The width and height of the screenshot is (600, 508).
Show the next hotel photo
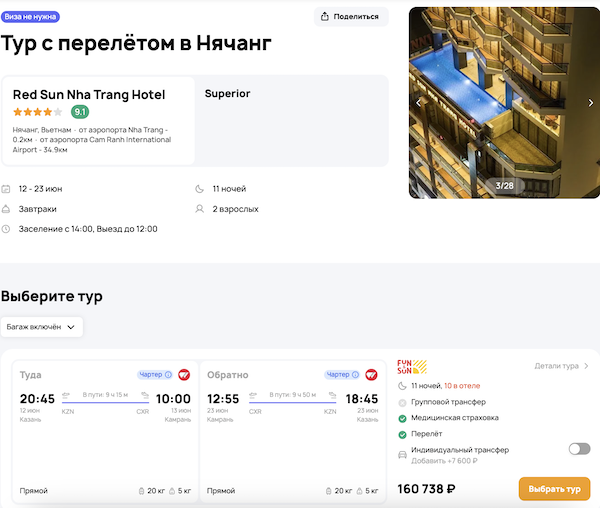[x=590, y=103]
